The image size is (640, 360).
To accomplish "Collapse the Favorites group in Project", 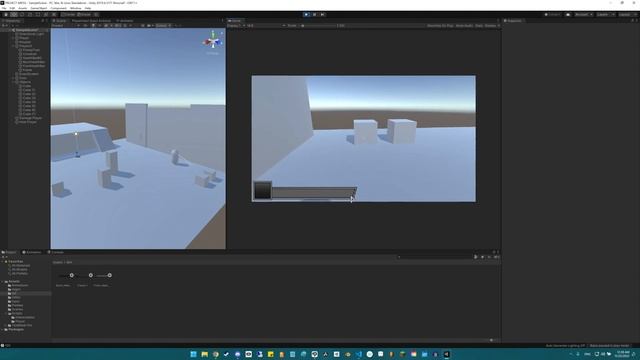I will pyautogui.click(x=3, y=262).
